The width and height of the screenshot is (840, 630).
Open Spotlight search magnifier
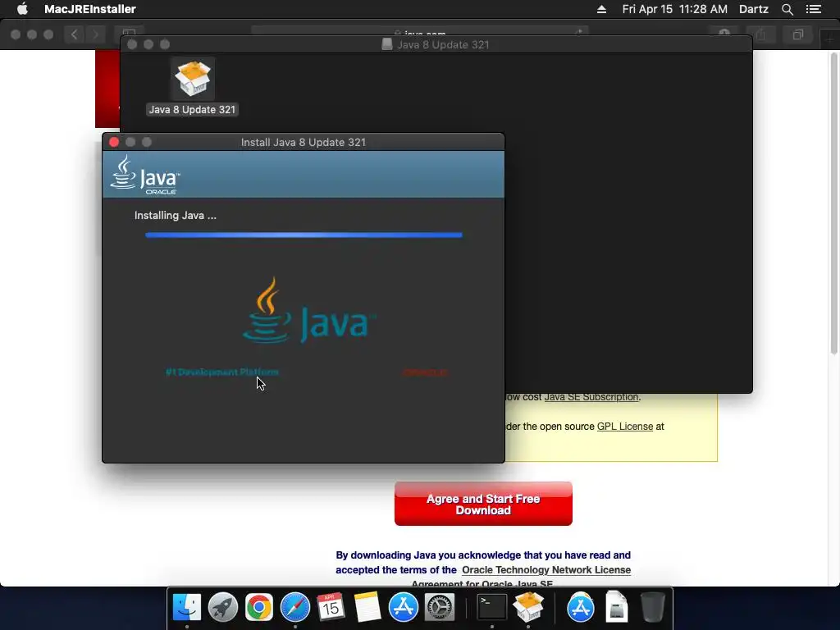[x=787, y=9]
